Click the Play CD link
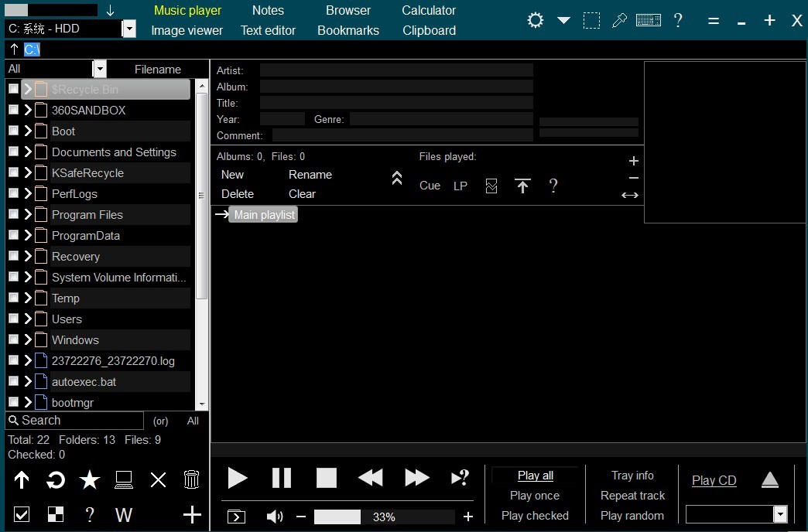Image resolution: width=808 pixels, height=532 pixels. click(x=714, y=480)
